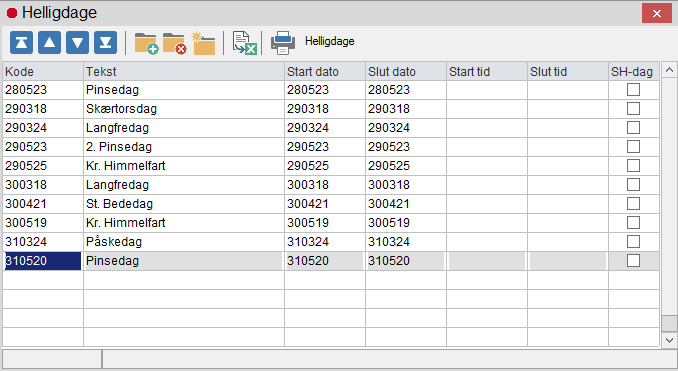678x371 pixels.
Task: Add new record folder plus icon
Action: [x=146, y=43]
